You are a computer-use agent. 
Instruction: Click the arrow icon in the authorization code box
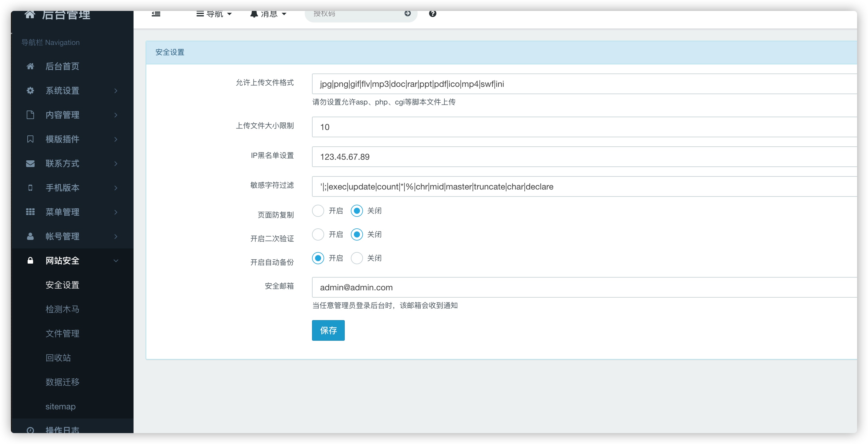click(x=407, y=13)
